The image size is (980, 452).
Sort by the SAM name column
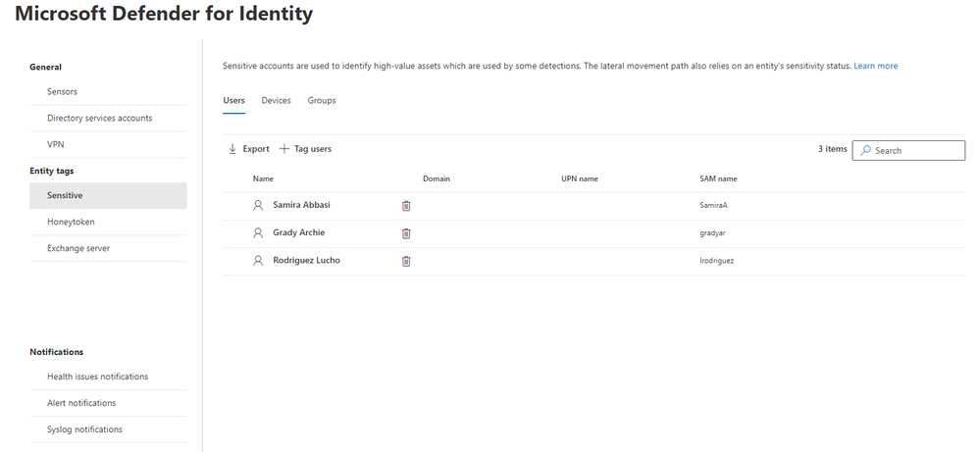coord(711,179)
